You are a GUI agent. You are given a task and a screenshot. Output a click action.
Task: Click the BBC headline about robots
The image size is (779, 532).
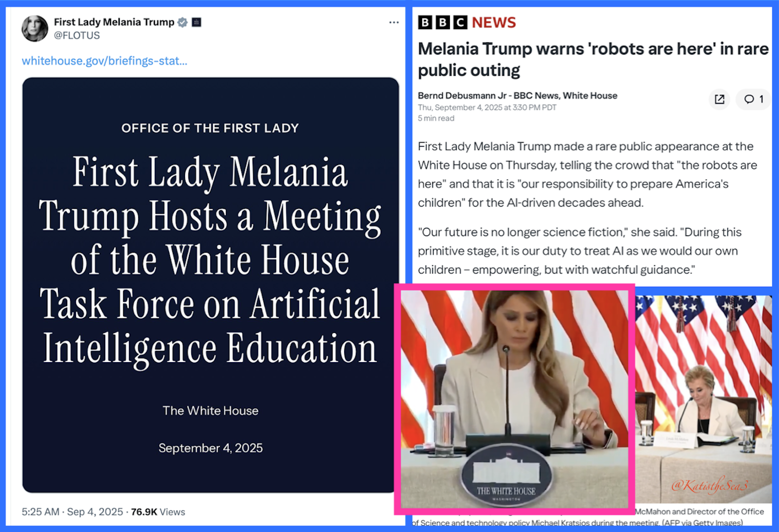point(593,59)
